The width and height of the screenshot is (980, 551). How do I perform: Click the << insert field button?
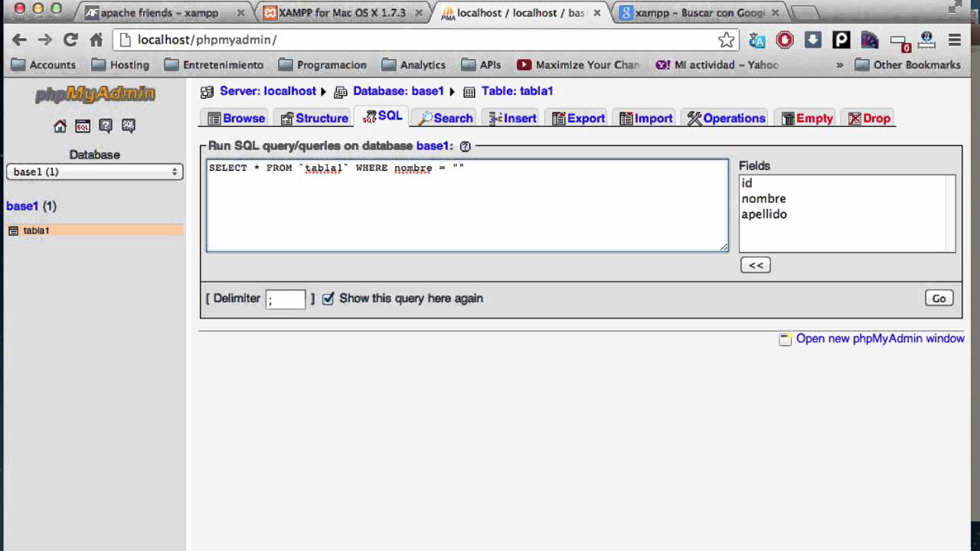click(x=755, y=265)
